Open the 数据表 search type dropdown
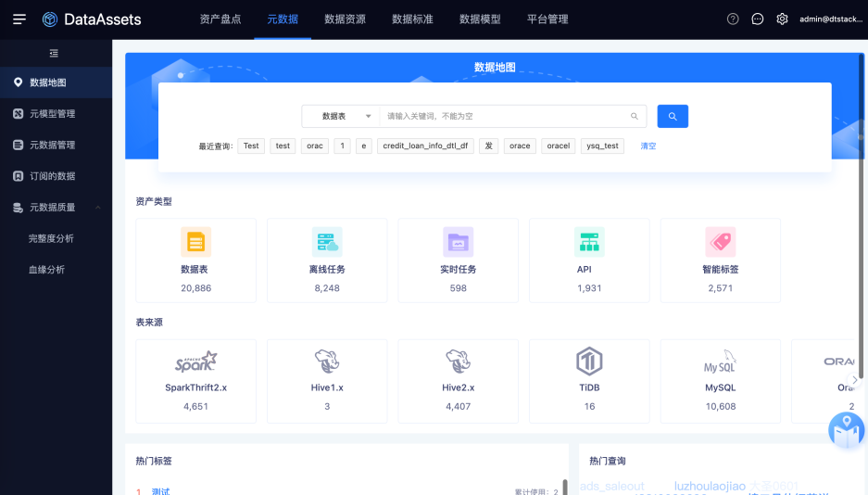 [x=341, y=116]
